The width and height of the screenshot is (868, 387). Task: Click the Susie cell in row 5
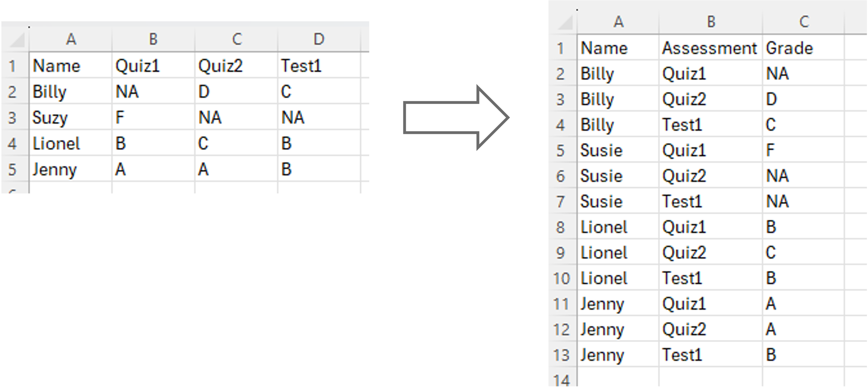618,150
